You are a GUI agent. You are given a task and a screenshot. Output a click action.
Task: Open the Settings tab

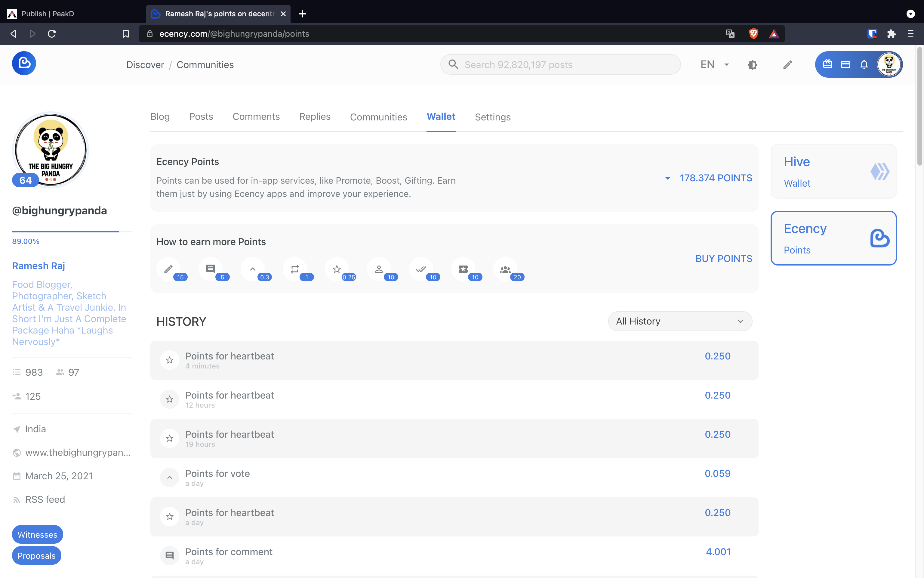click(493, 117)
